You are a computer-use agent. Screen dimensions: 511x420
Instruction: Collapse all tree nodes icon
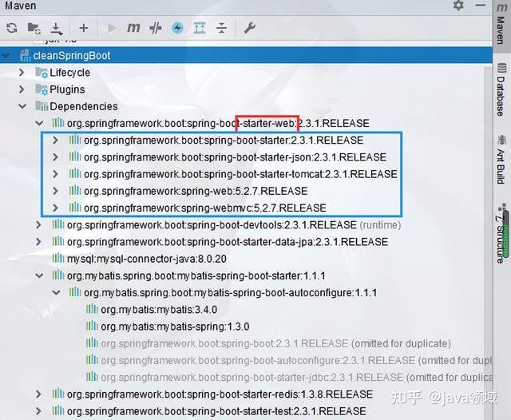pos(222,28)
